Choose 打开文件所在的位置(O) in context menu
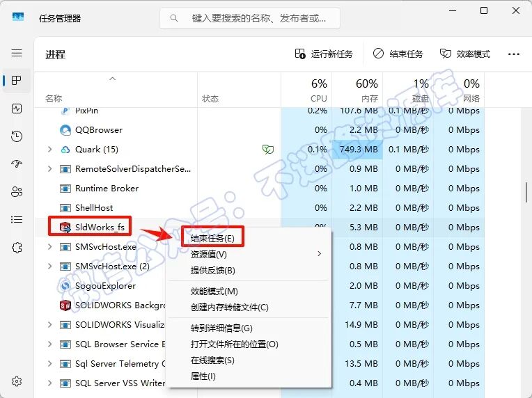 [235, 344]
